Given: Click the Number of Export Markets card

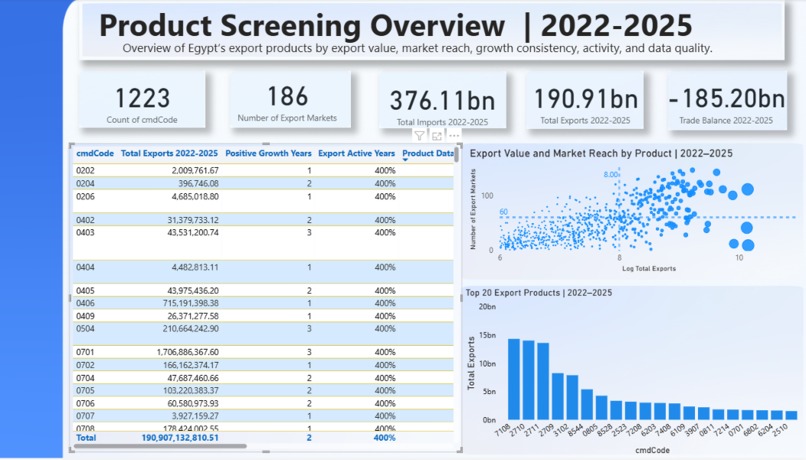Looking at the screenshot, I should tap(288, 99).
